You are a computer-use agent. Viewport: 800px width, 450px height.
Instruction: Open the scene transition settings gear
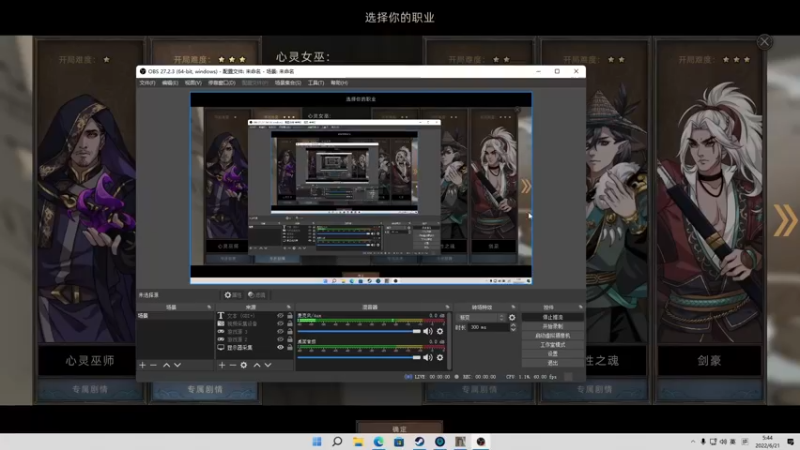point(512,317)
